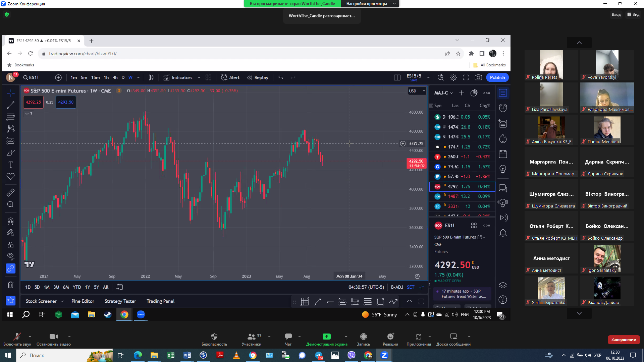Collapse the bottom panel chevron
Viewport: 644px width, 362px height.
(x=409, y=301)
